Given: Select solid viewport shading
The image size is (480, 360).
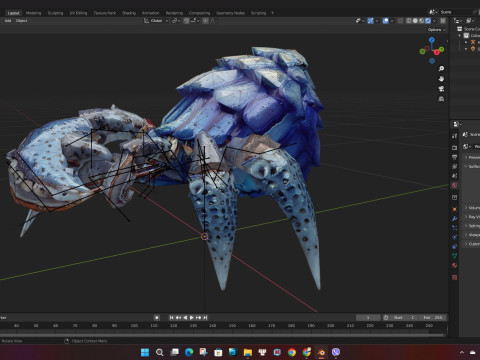Looking at the screenshot, I should [415, 21].
